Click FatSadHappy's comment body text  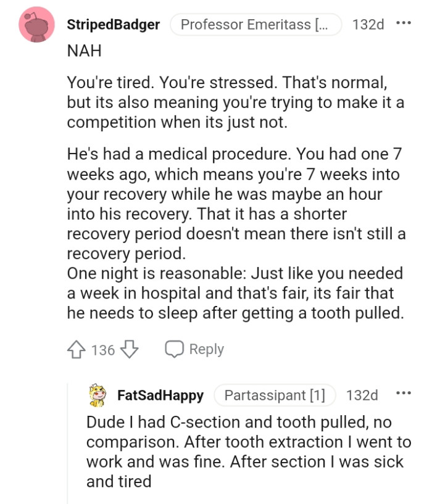tap(235, 450)
